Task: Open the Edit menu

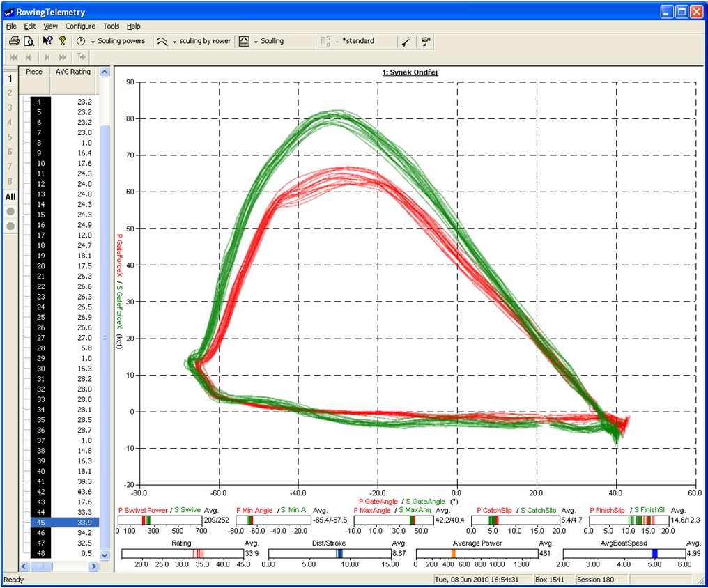Action: 30,26
